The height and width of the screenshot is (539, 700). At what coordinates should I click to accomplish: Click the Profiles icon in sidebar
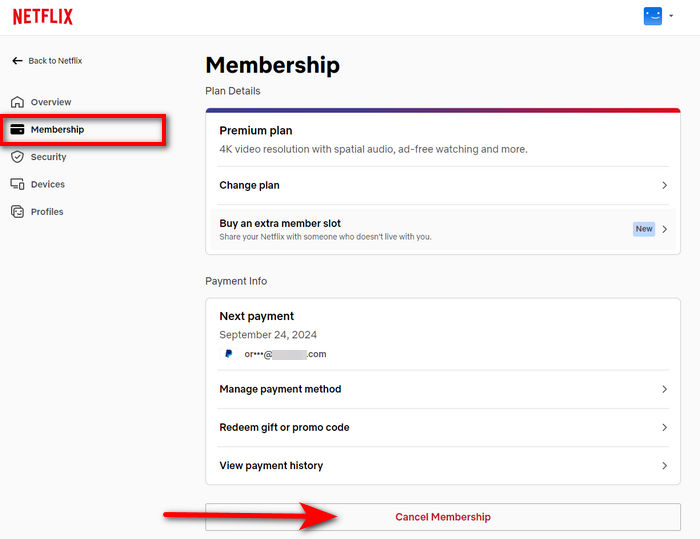(17, 212)
